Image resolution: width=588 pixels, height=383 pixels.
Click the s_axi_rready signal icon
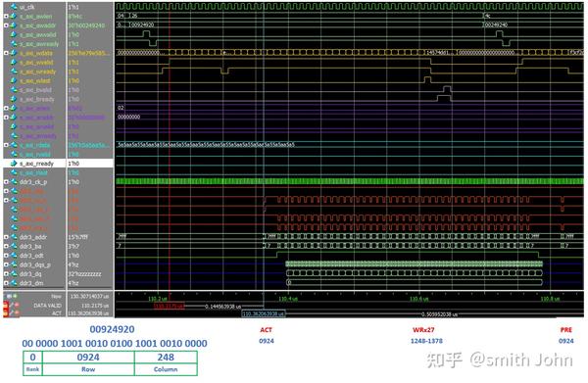pos(14,164)
